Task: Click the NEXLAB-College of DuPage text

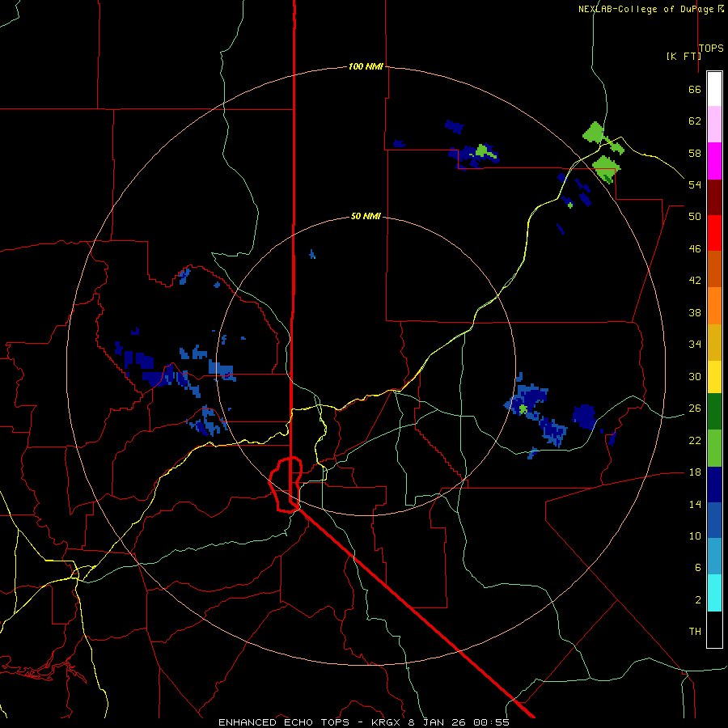Action: coord(645,9)
